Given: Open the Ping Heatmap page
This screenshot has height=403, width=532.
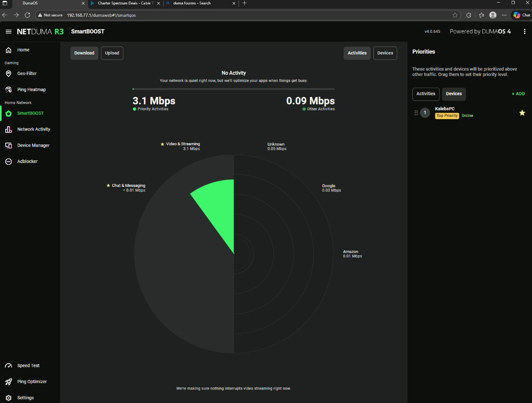Looking at the screenshot, I should tap(31, 89).
